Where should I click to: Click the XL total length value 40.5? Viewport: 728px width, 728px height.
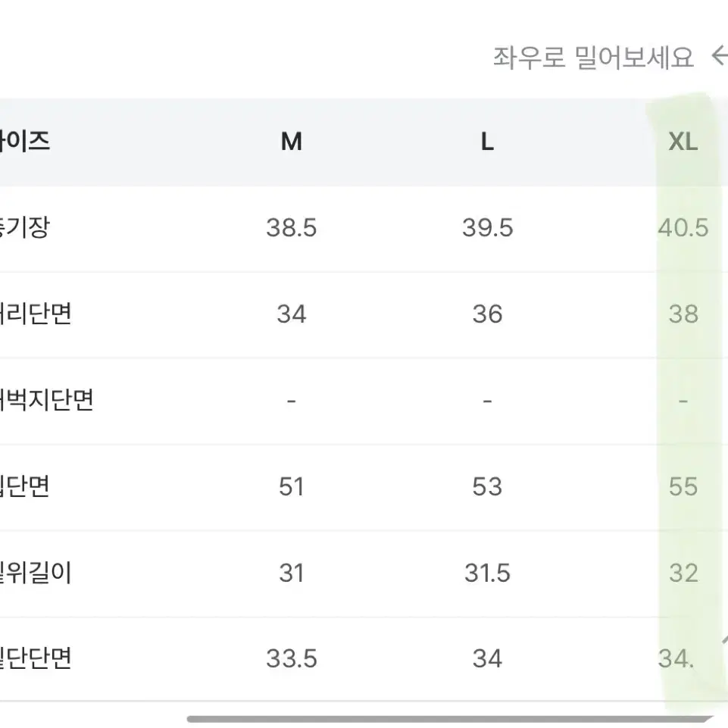click(x=683, y=227)
